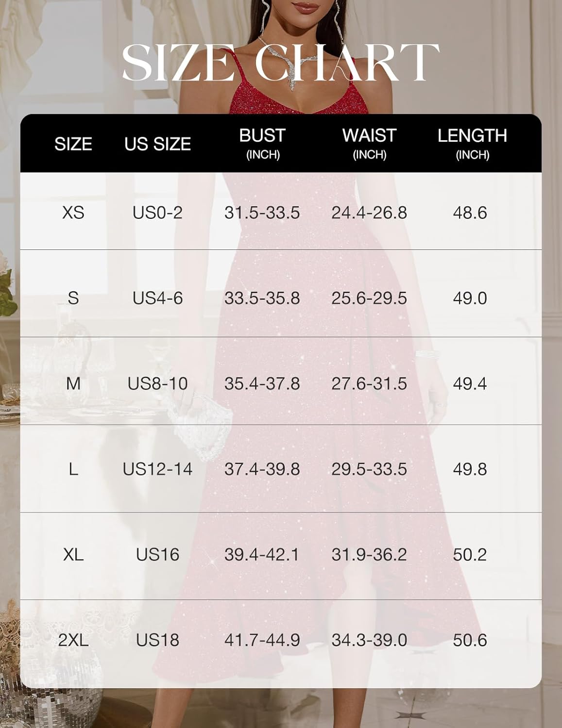The image size is (562, 728).
Task: Select the S size row label
Action: pos(73,298)
